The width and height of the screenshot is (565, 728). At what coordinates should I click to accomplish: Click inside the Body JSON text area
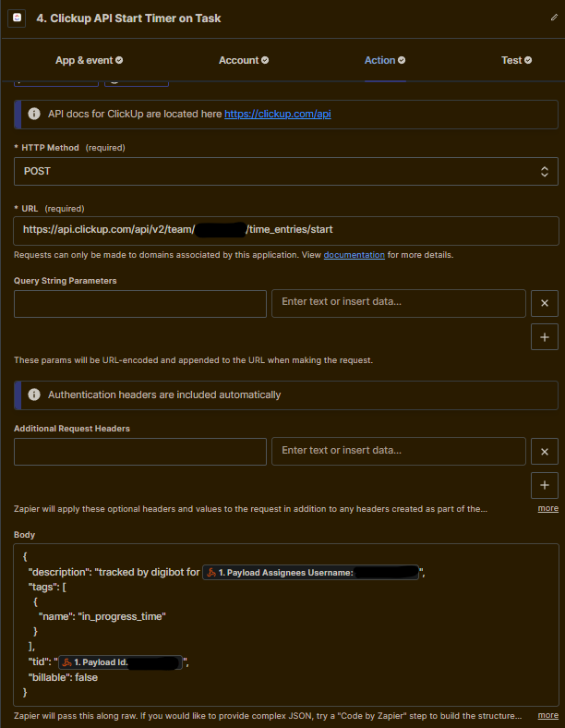point(286,625)
